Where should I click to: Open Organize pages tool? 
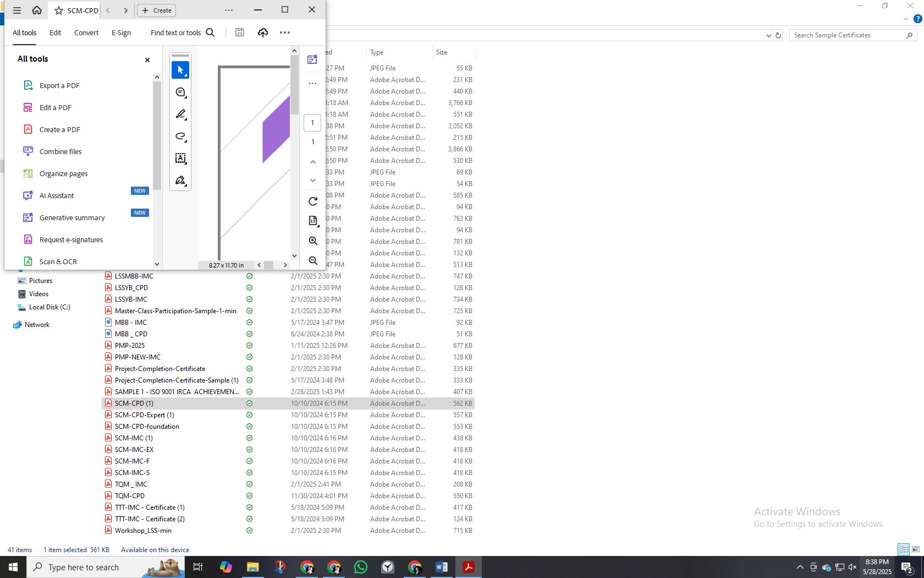pyautogui.click(x=63, y=173)
